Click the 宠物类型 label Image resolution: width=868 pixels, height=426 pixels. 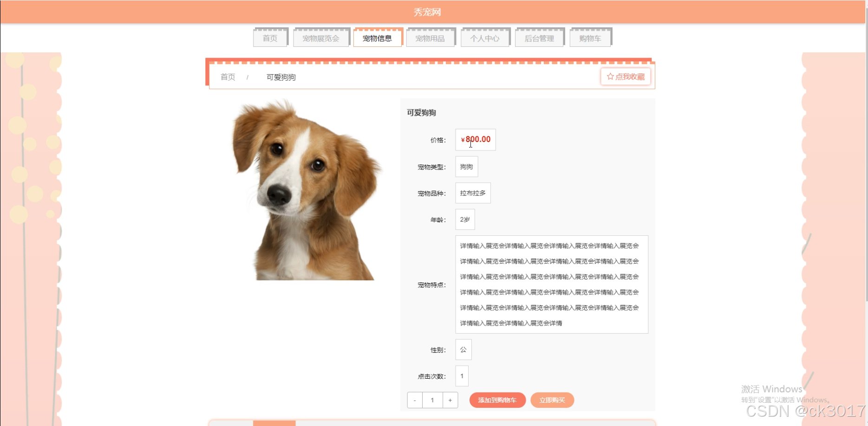(431, 167)
